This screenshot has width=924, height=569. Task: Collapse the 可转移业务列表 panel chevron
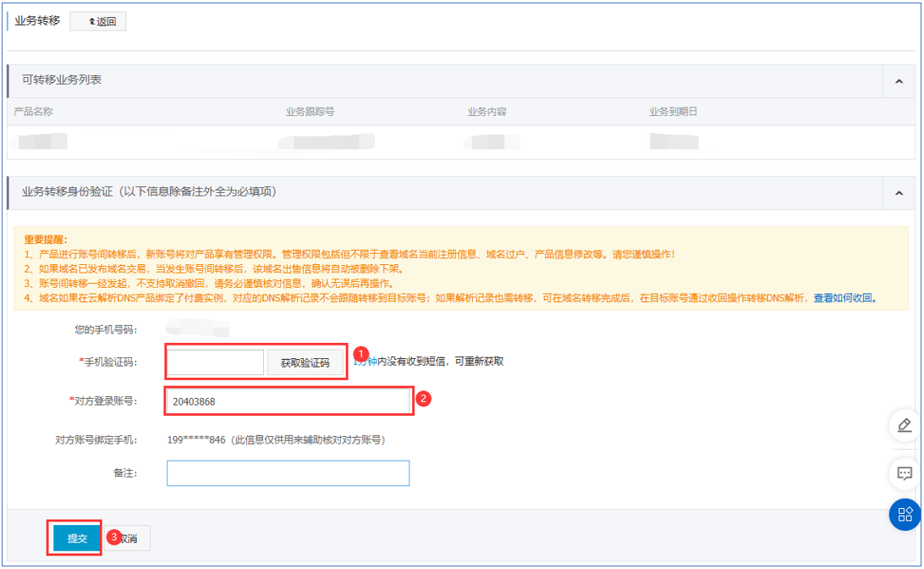click(x=898, y=80)
